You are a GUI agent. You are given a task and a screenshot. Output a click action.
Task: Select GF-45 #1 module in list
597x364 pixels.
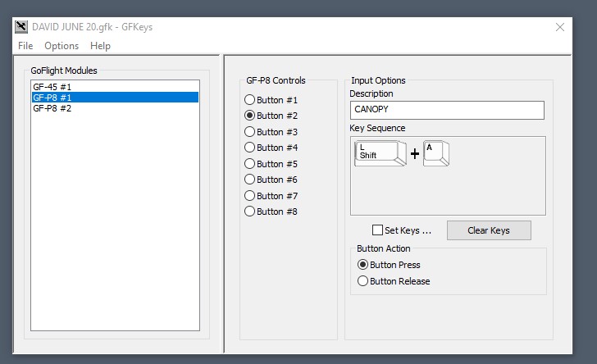click(x=52, y=86)
